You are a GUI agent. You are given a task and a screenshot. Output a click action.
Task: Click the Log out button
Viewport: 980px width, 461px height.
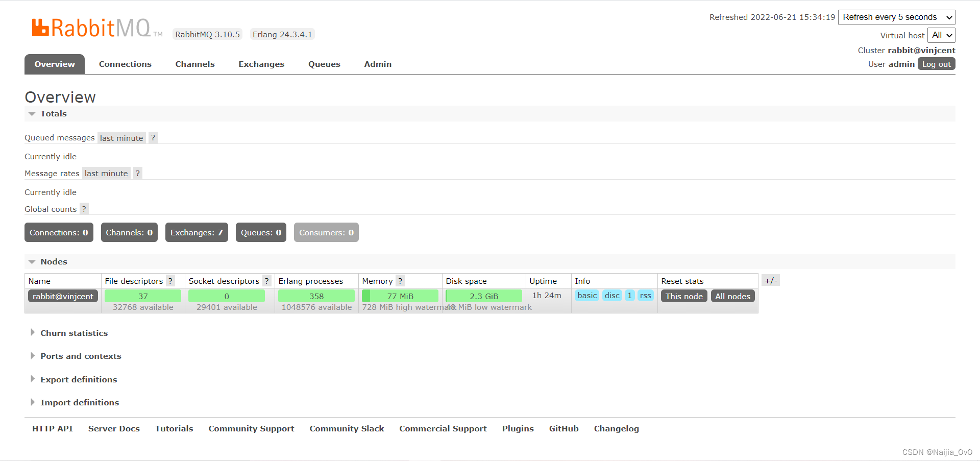(937, 64)
